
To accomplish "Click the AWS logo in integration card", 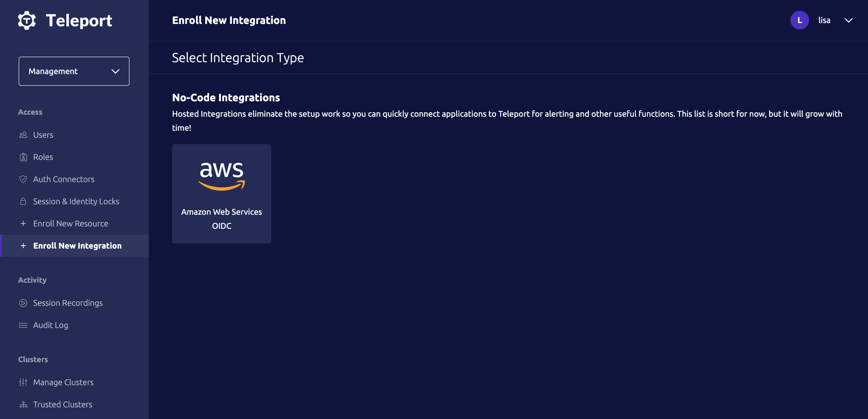I will click(x=221, y=176).
